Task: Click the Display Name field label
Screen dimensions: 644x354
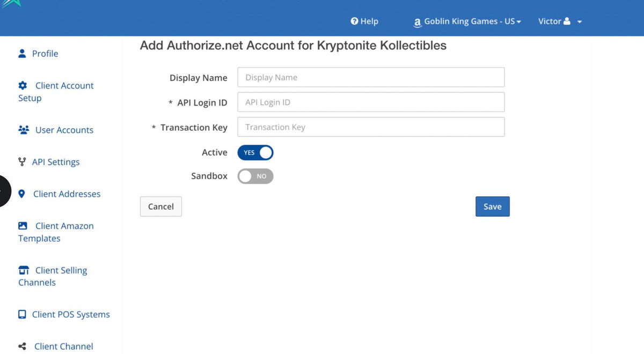Action: point(199,78)
